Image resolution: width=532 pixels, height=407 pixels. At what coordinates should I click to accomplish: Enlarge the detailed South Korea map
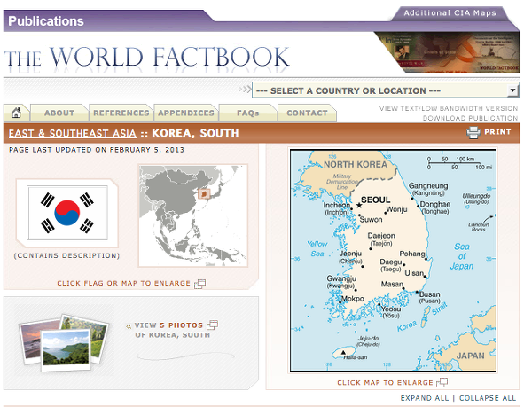393,260
